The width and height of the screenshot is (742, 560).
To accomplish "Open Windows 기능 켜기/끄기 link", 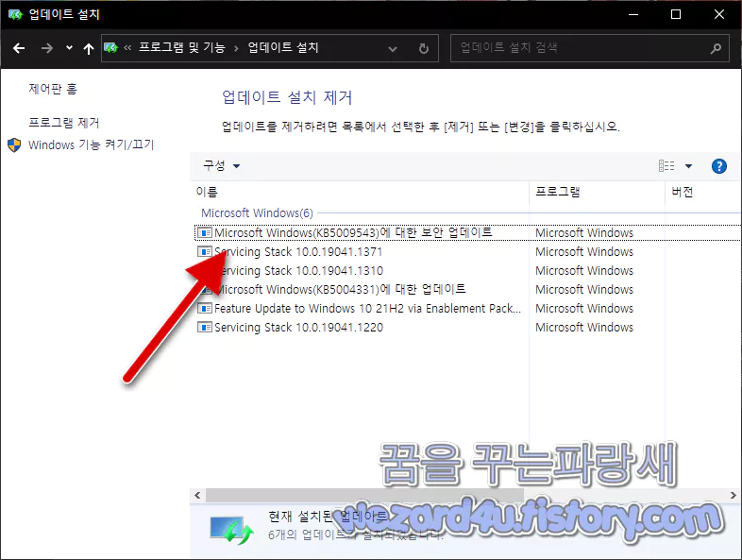I will (x=92, y=144).
